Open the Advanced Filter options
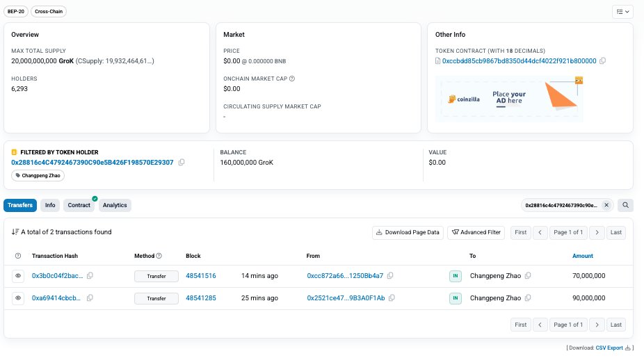The height and width of the screenshot is (358, 644). coord(476,232)
